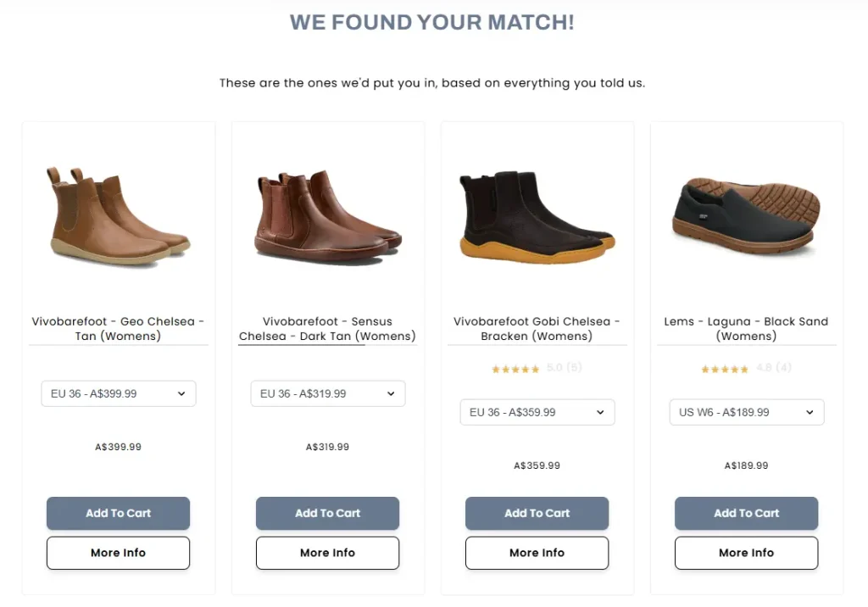Add Geo Chelsea Tan to cart
Viewport: 868px width, 607px height.
click(x=118, y=514)
